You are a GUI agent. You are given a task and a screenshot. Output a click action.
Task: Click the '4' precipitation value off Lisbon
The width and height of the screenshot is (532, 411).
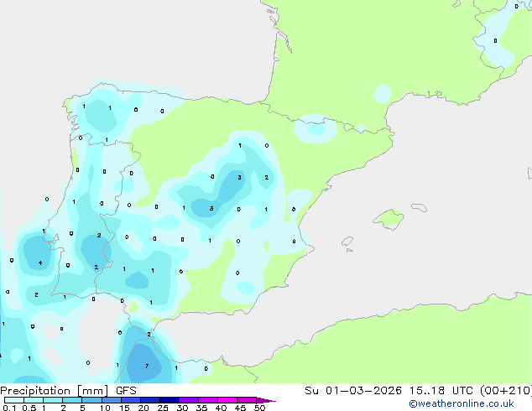tap(40, 263)
